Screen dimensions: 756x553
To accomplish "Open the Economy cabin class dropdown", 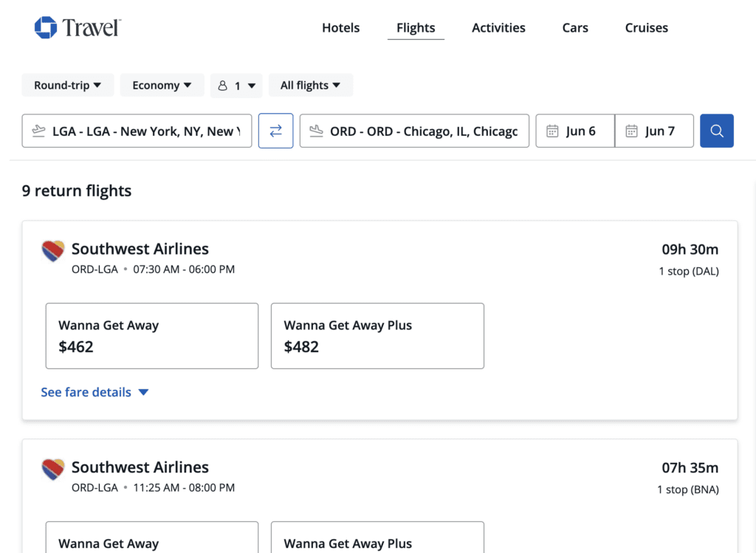I will [x=162, y=86].
